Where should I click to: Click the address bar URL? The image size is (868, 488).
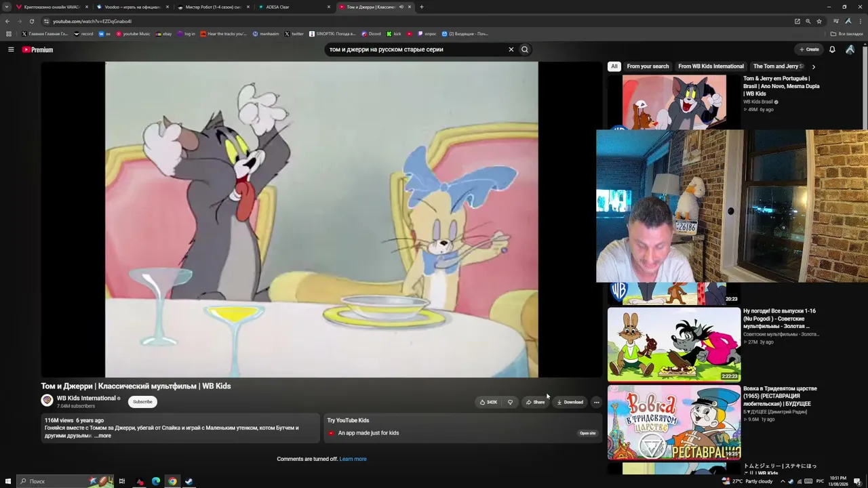(92, 21)
